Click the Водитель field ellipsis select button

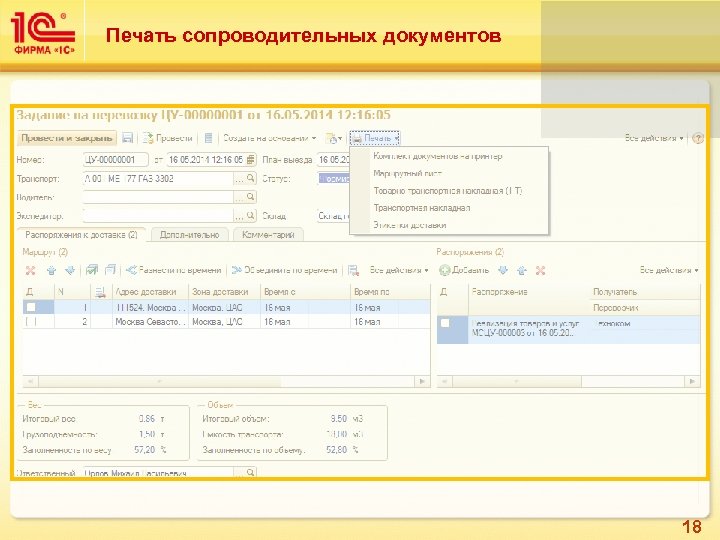click(239, 197)
